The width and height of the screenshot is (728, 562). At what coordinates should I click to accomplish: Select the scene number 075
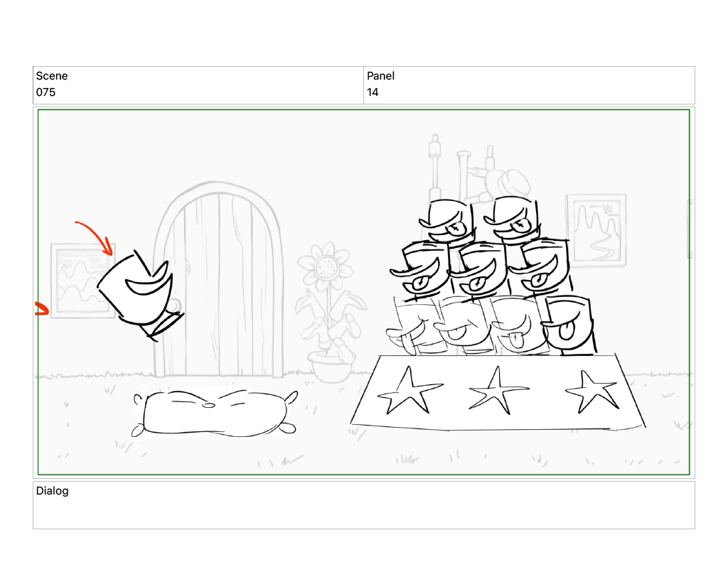tap(45, 92)
